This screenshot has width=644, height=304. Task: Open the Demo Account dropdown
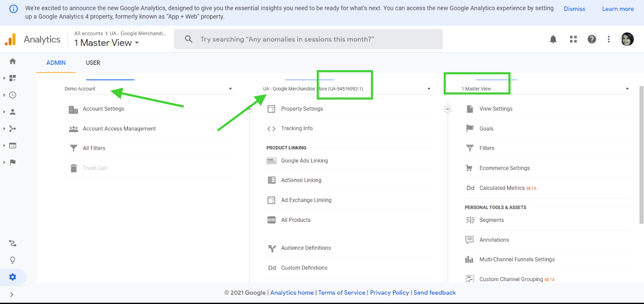point(148,89)
